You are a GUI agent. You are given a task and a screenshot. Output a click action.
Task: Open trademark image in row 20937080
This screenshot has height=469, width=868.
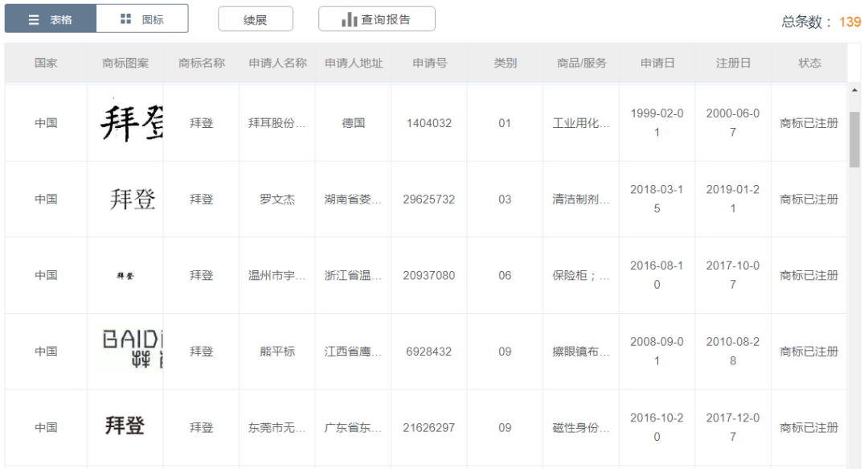point(125,275)
